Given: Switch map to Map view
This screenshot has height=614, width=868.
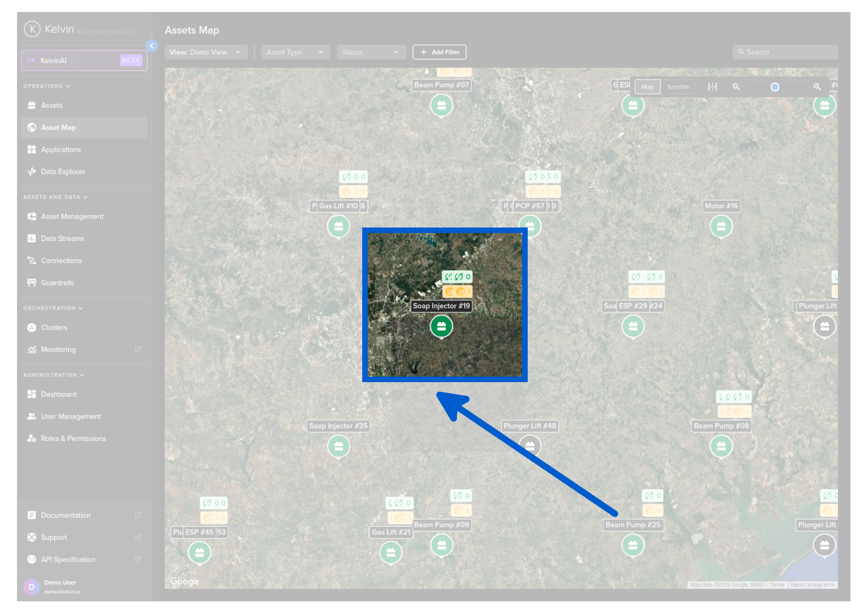Looking at the screenshot, I should coord(647,87).
